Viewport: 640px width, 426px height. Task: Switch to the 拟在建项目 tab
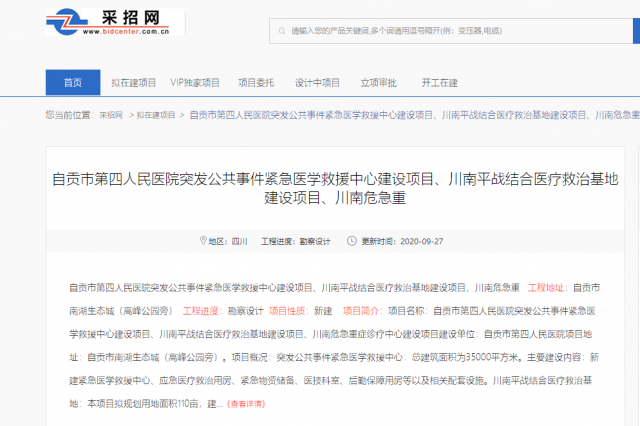click(133, 82)
